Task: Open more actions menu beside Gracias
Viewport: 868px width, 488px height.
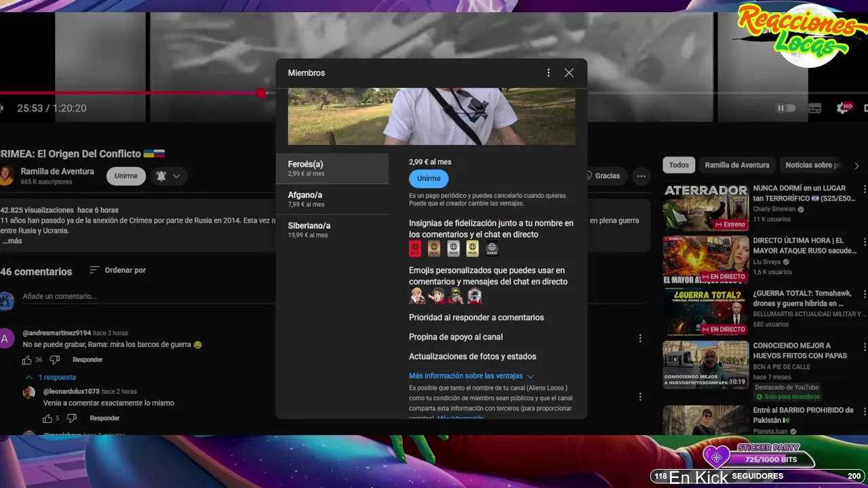Action: click(641, 176)
